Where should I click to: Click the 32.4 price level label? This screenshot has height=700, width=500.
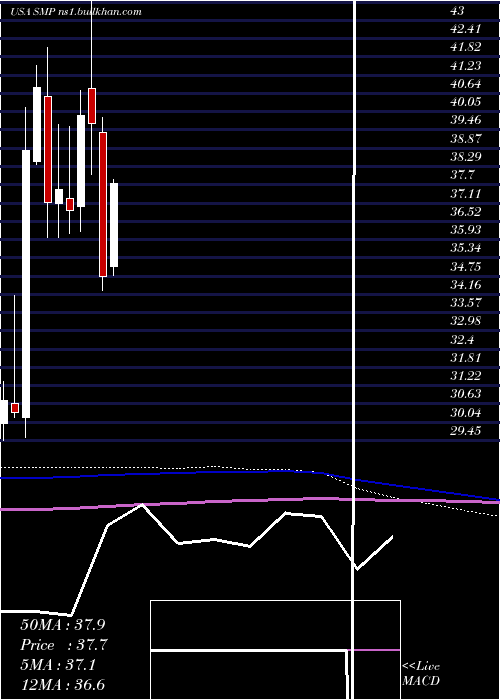pyautogui.click(x=462, y=339)
